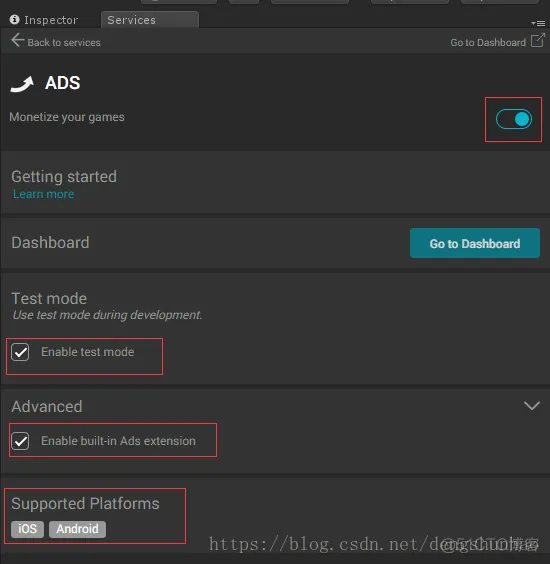Click the Test mode heading
The height and width of the screenshot is (564, 550).
(x=49, y=299)
